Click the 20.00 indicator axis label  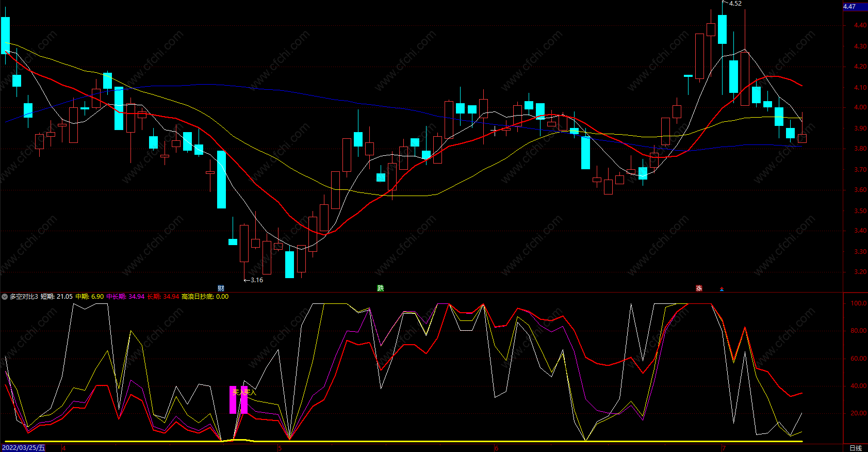coord(859,413)
